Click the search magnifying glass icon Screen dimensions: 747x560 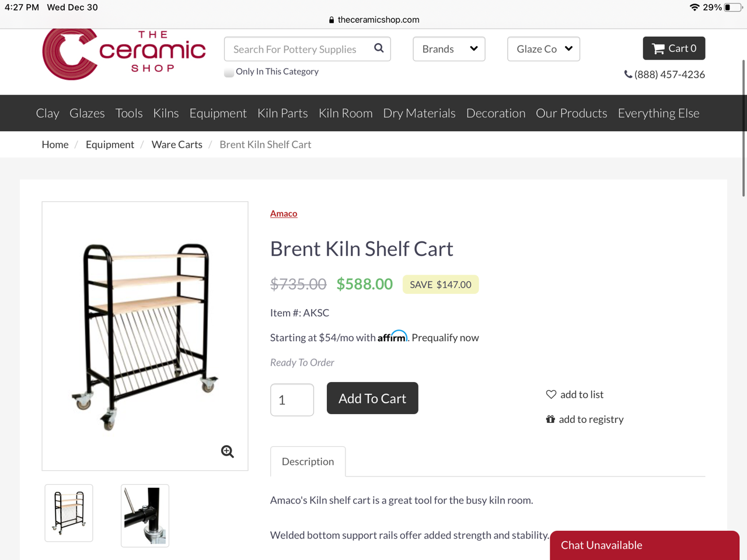point(378,48)
